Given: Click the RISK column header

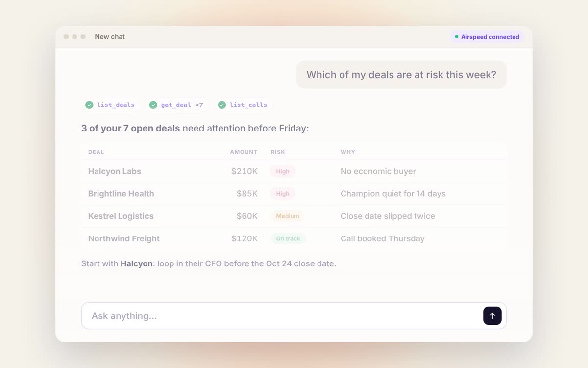Looking at the screenshot, I should point(278,152).
